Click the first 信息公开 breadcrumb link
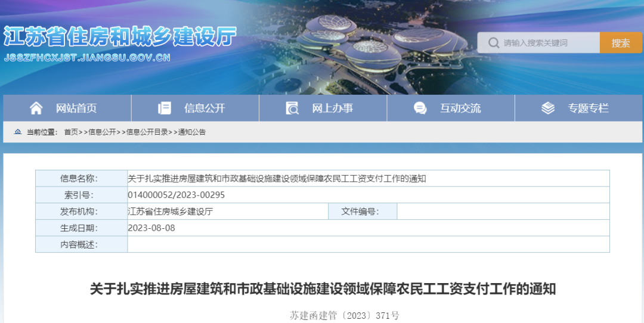The image size is (644, 323). click(x=102, y=132)
